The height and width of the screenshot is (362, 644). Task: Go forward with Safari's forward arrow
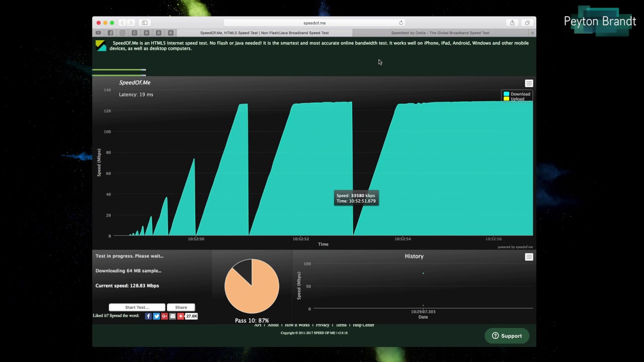point(130,23)
